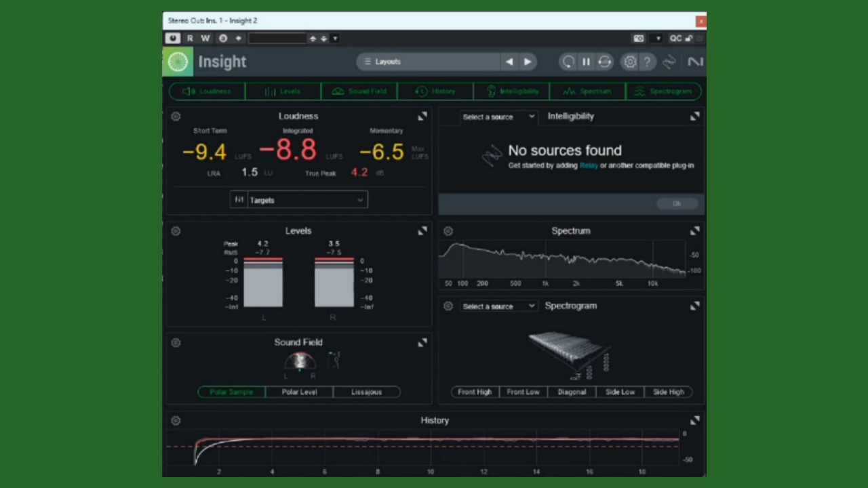Open Sound Field panel settings gear
The image size is (868, 488).
pyautogui.click(x=176, y=343)
